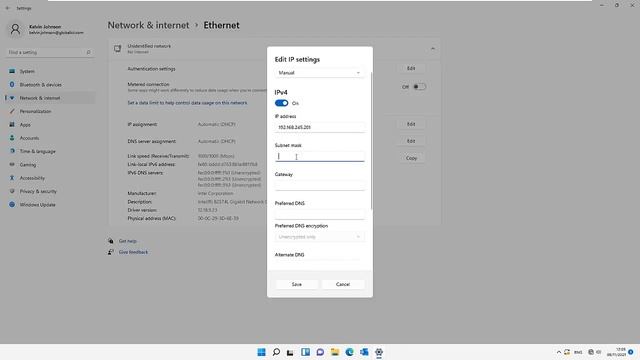Open Bluetooth & devices in sidebar

tap(50, 85)
